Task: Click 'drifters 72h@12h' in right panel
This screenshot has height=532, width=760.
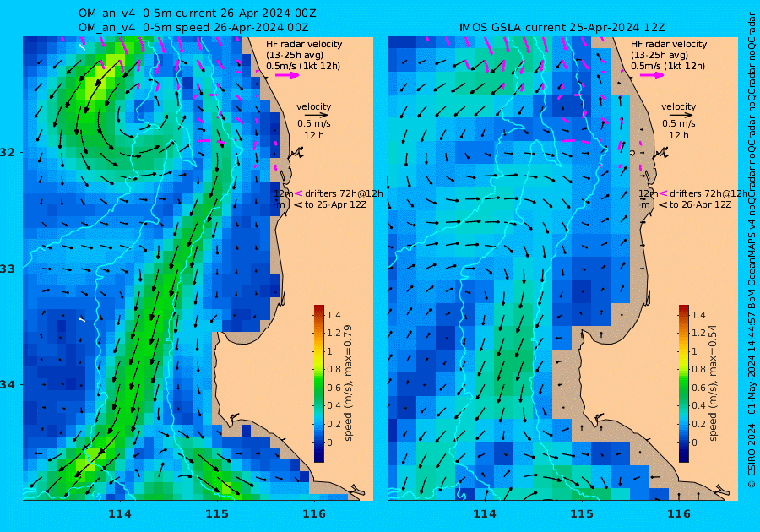Action: (x=708, y=193)
